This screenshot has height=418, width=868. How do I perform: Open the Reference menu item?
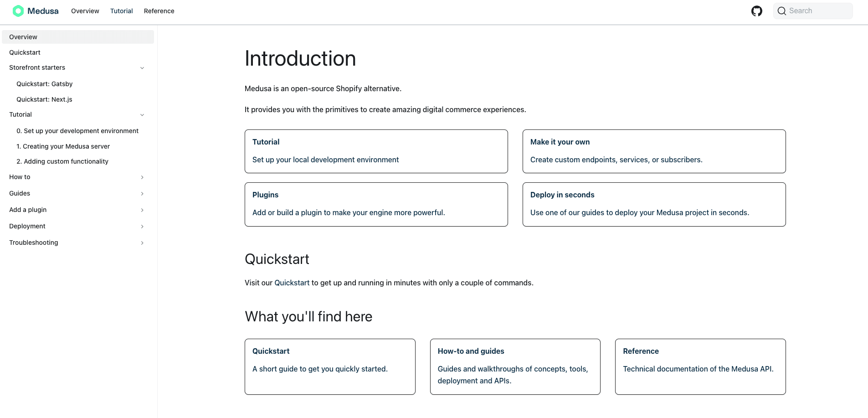click(x=159, y=10)
